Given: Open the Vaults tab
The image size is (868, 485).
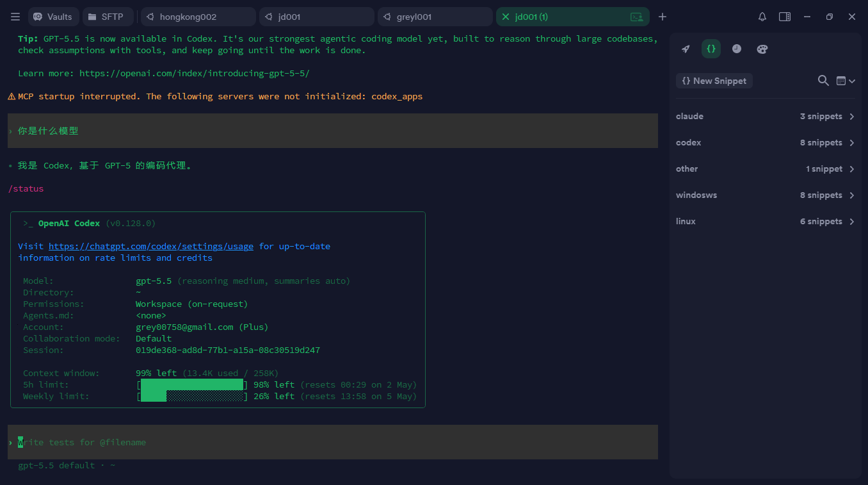Looking at the screenshot, I should (x=53, y=17).
